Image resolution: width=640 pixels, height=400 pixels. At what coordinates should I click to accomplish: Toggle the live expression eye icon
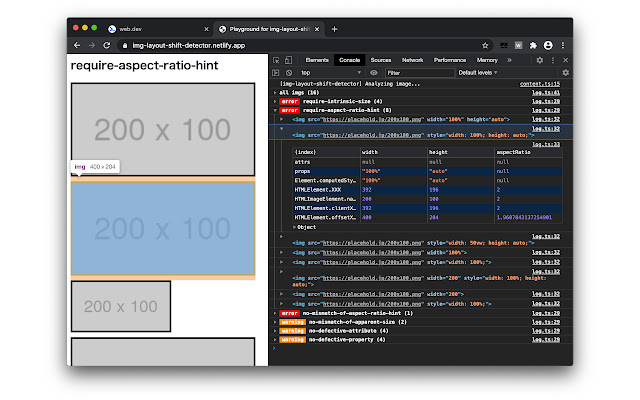point(373,73)
